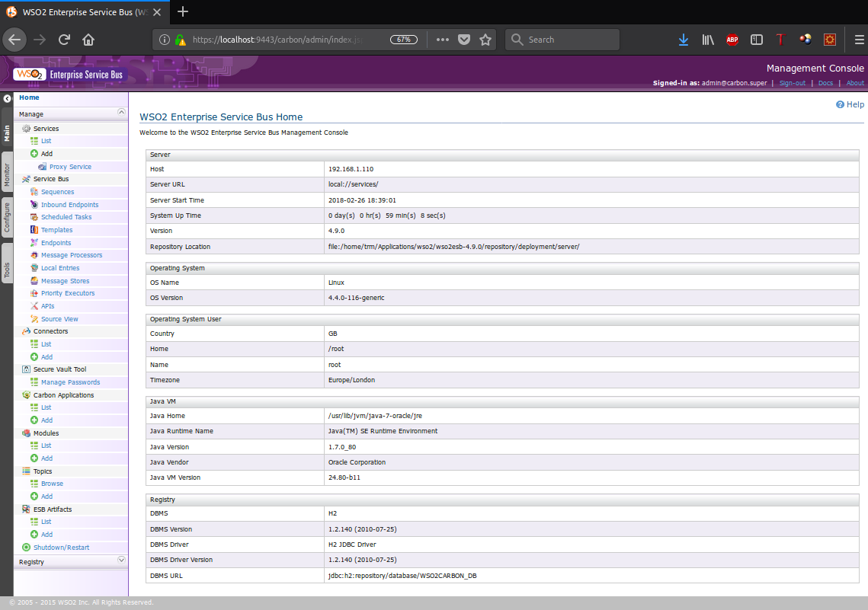Collapse the left menu panel arrow
Screen dimensions: 868x610
click(x=7, y=98)
